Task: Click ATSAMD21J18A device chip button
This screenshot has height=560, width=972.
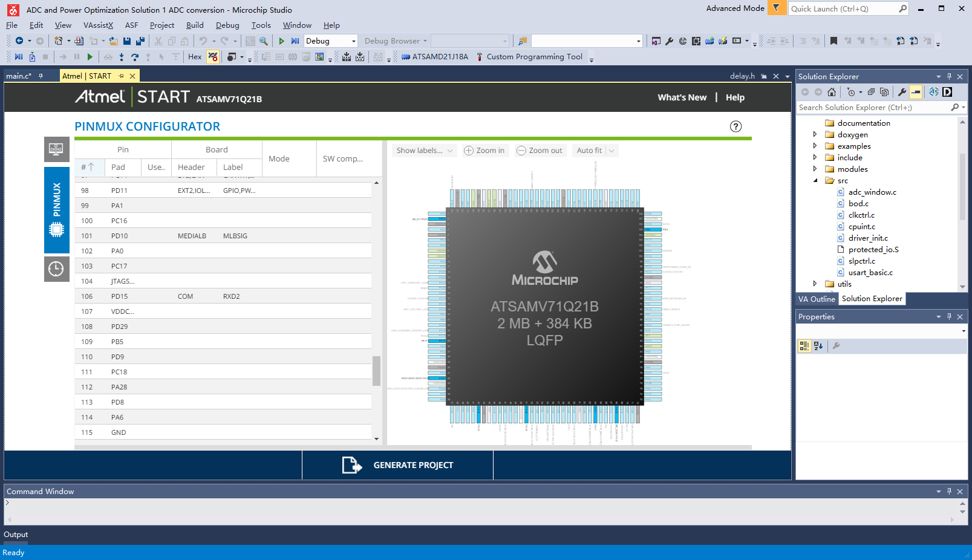Action: pos(435,57)
